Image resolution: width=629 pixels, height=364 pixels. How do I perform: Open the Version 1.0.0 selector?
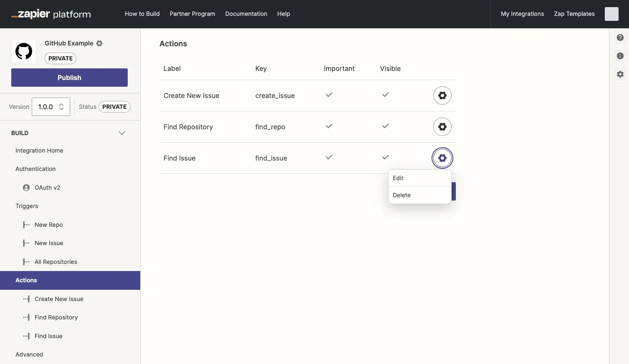(51, 107)
